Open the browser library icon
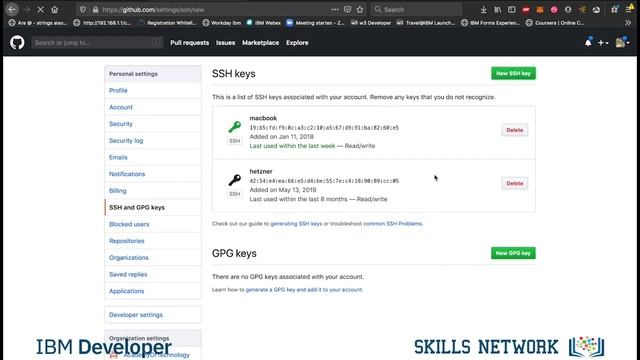The image size is (640, 360). click(498, 9)
